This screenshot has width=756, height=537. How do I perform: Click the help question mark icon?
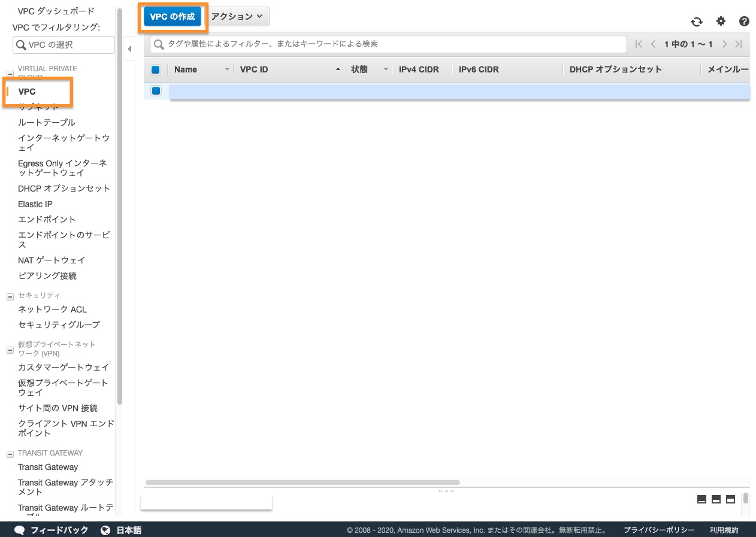(744, 22)
